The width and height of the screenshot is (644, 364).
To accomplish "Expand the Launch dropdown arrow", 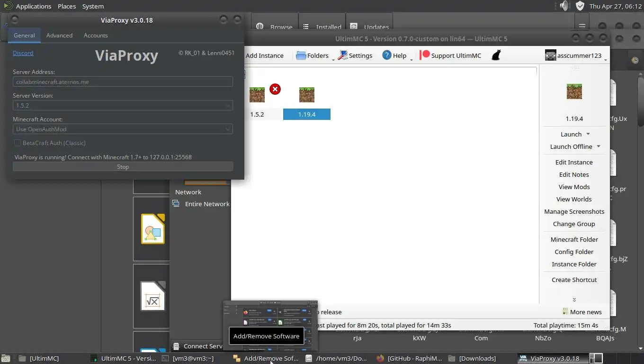I will tap(588, 134).
